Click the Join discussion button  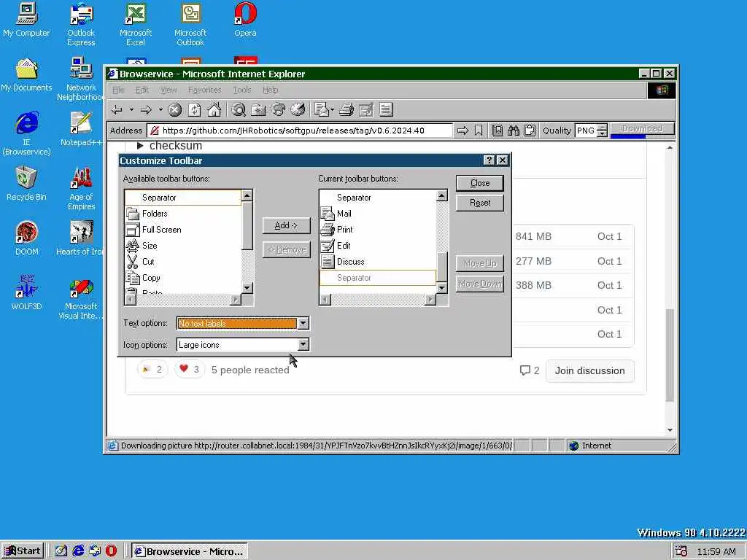point(589,370)
